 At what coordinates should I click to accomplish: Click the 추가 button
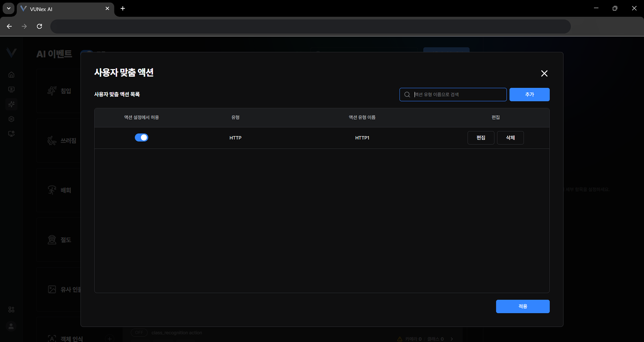pyautogui.click(x=529, y=94)
